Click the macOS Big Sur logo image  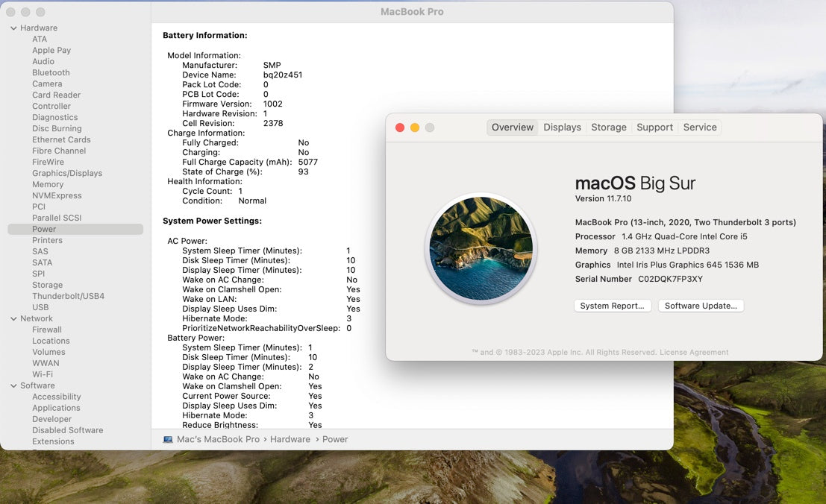(x=481, y=248)
